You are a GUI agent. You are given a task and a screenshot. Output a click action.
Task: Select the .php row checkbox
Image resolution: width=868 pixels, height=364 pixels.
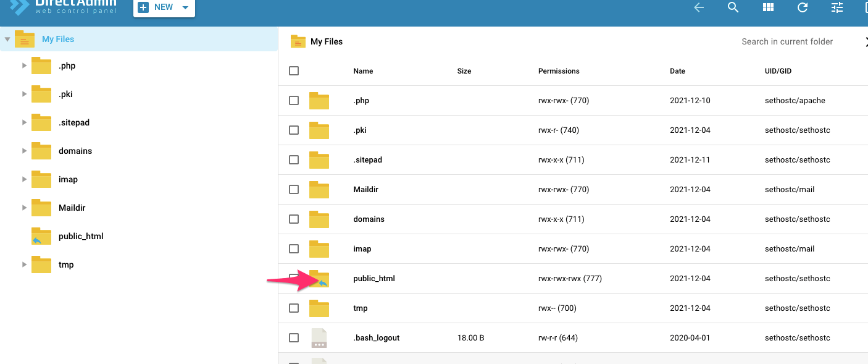coord(294,100)
